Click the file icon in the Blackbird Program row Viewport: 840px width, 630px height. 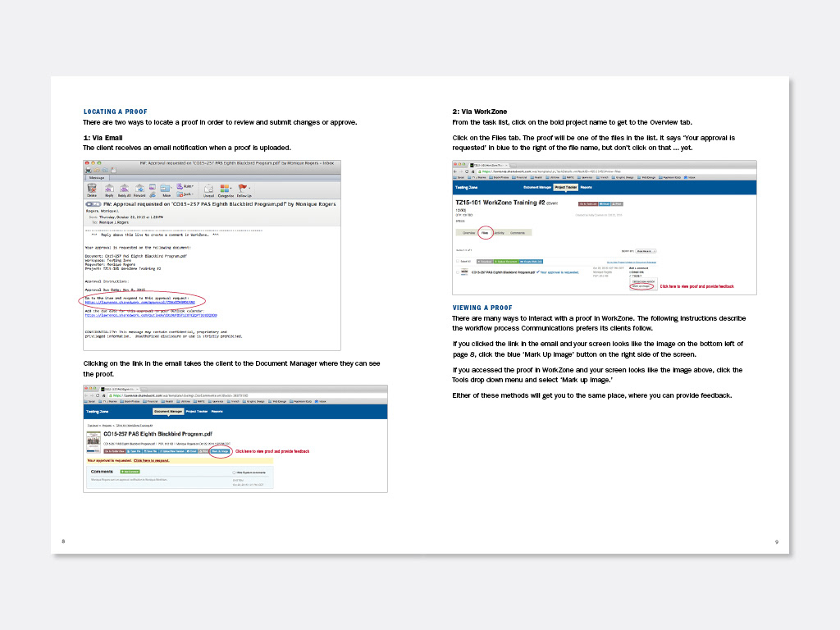pos(464,272)
